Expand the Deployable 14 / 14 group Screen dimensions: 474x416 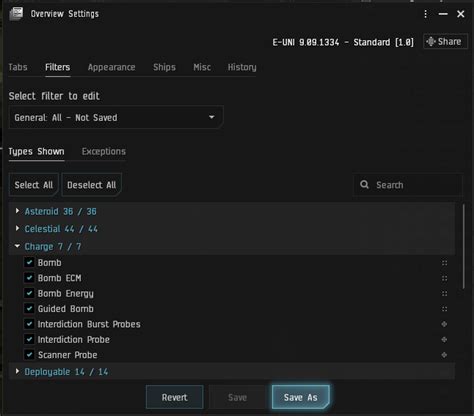coord(17,371)
